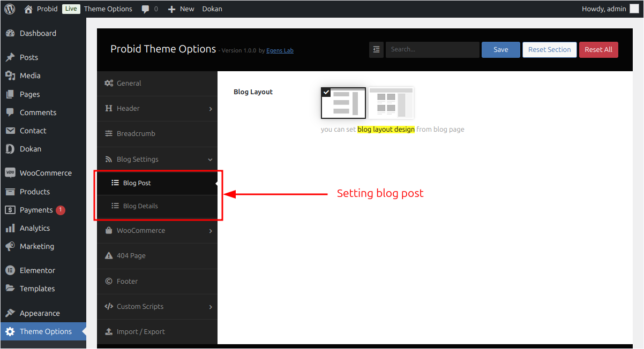Viewport: 644px width, 349px height.
Task: Click the Theme Options gear icon
Action: click(x=10, y=331)
